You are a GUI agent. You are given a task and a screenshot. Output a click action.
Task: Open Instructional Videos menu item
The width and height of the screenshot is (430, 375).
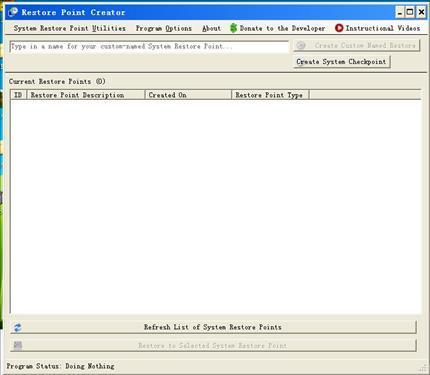pyautogui.click(x=378, y=28)
